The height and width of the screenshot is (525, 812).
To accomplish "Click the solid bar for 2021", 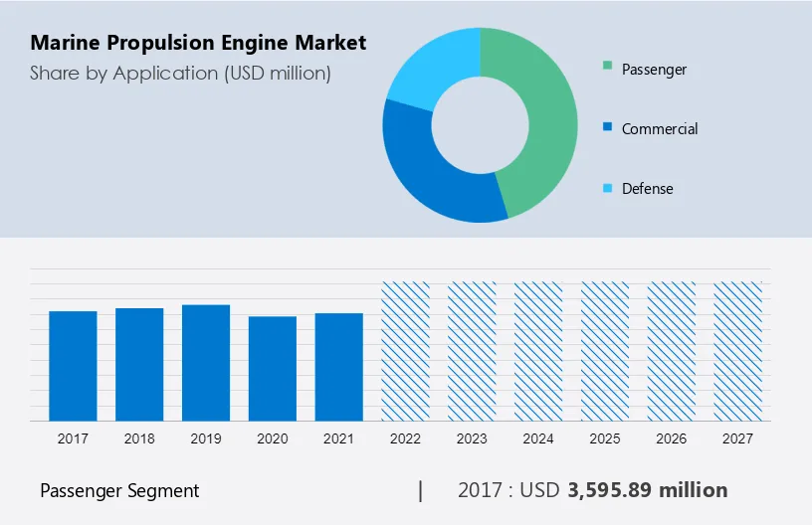I will click(338, 367).
